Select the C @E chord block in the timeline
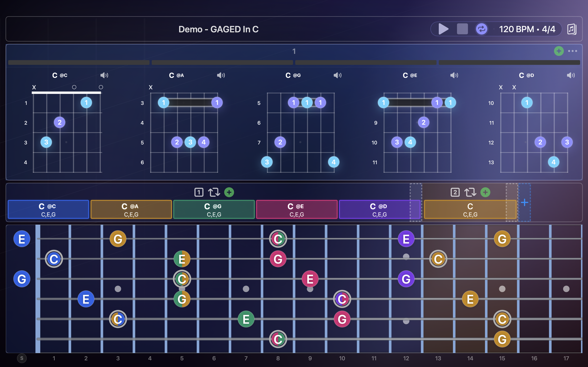Screen dimensions: 588x367 tap(297, 209)
